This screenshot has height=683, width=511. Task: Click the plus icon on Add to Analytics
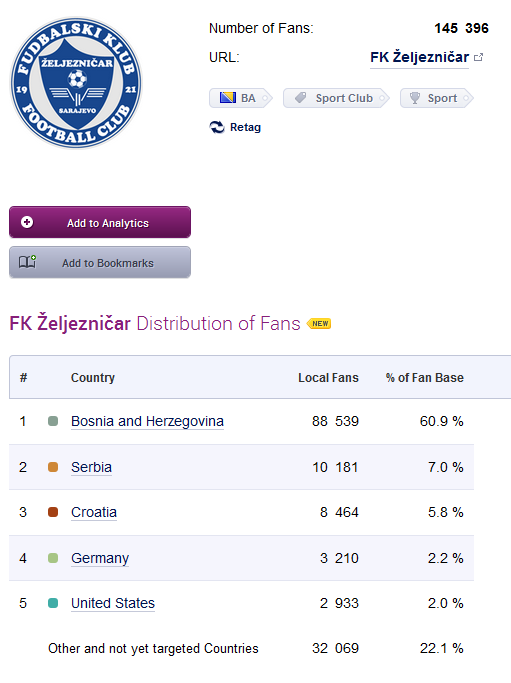pyautogui.click(x=27, y=222)
